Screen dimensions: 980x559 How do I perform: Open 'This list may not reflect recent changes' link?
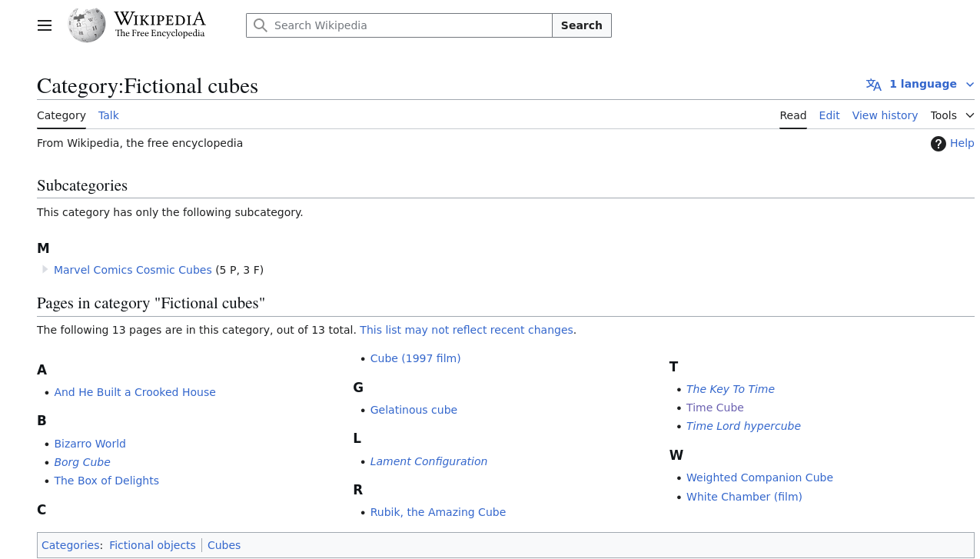click(x=467, y=330)
